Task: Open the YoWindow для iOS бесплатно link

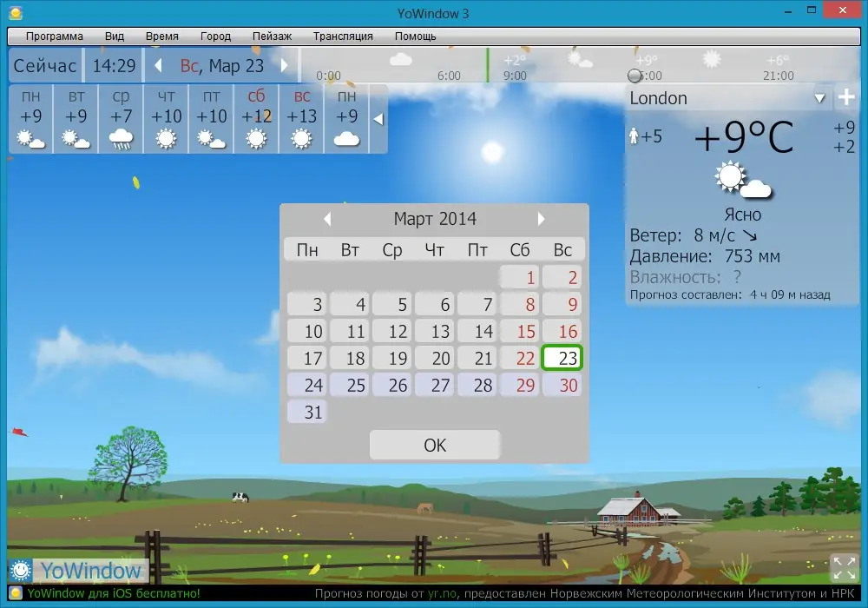Action: (x=114, y=593)
